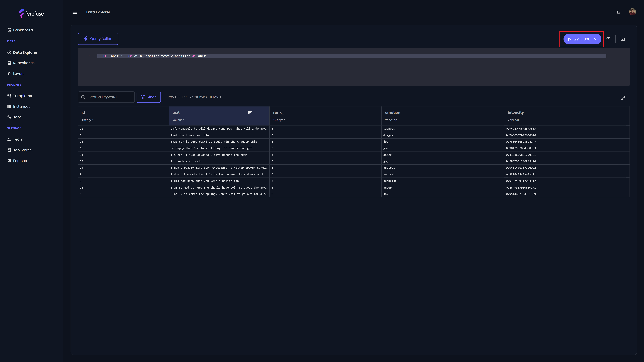Screen dimensions: 644x362
Task: Expand the results table to fullscreen
Action: pos(623,98)
